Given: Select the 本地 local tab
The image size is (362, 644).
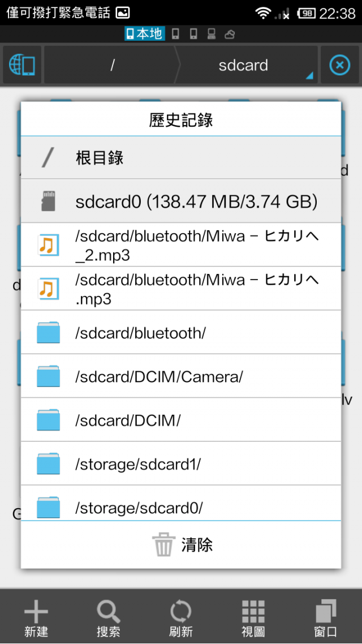Looking at the screenshot, I should click(x=144, y=34).
